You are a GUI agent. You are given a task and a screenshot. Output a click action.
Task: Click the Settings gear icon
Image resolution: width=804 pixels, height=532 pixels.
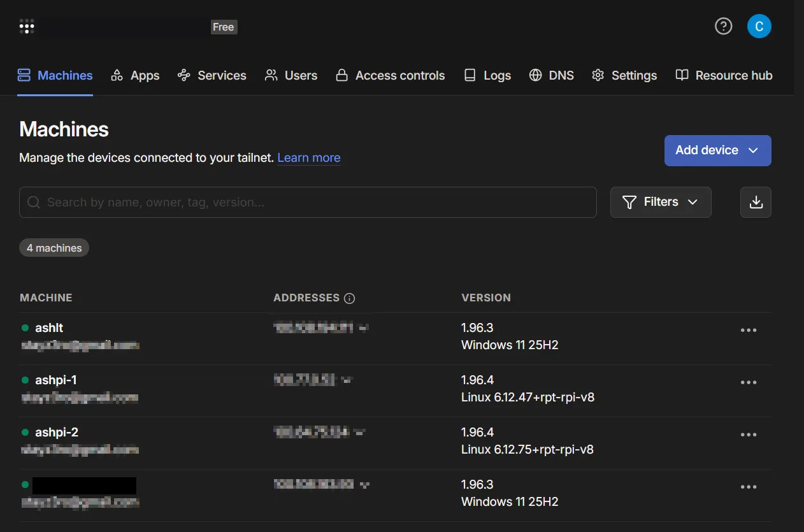tap(598, 75)
